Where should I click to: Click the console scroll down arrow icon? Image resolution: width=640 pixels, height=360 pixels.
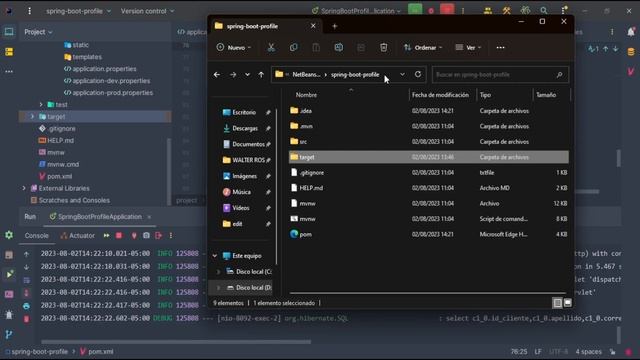[27, 267]
